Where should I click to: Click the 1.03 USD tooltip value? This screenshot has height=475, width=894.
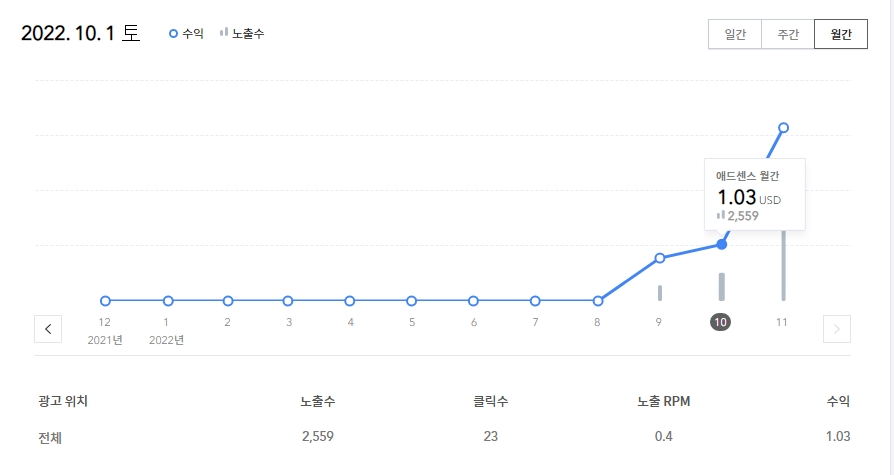(749, 197)
